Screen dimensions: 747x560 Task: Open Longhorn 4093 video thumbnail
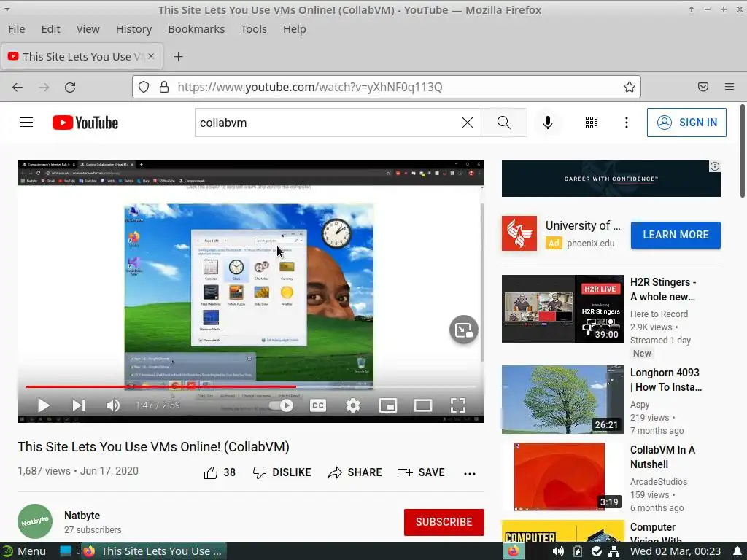pyautogui.click(x=562, y=400)
